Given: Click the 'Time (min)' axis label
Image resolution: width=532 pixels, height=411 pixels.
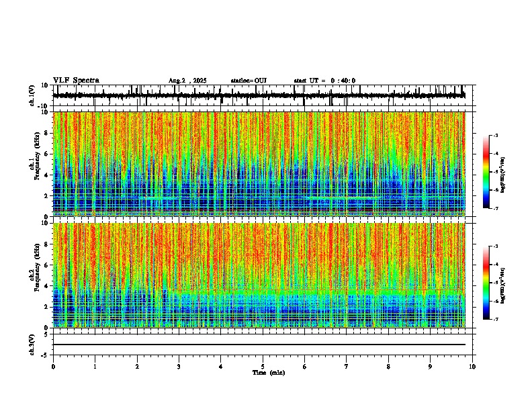Looking at the screenshot, I should click(269, 373).
